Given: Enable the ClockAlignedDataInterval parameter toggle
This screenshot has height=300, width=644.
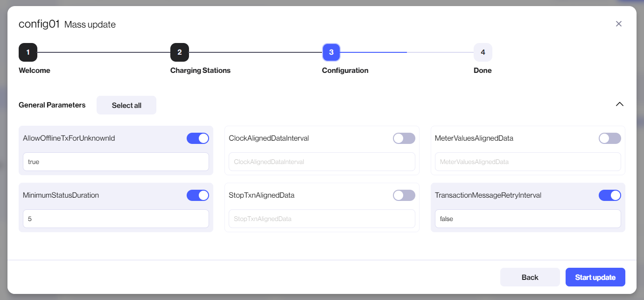Looking at the screenshot, I should 404,138.
